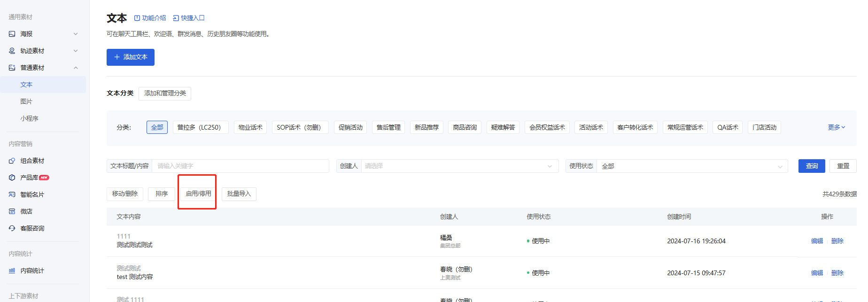The image size is (868, 302).
Task: Click 使用中 status in 1111 row
Action: 541,241
